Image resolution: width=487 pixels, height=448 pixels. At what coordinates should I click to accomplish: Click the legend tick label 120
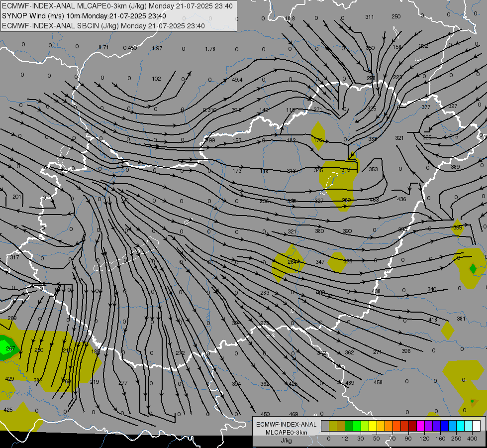point(425,439)
